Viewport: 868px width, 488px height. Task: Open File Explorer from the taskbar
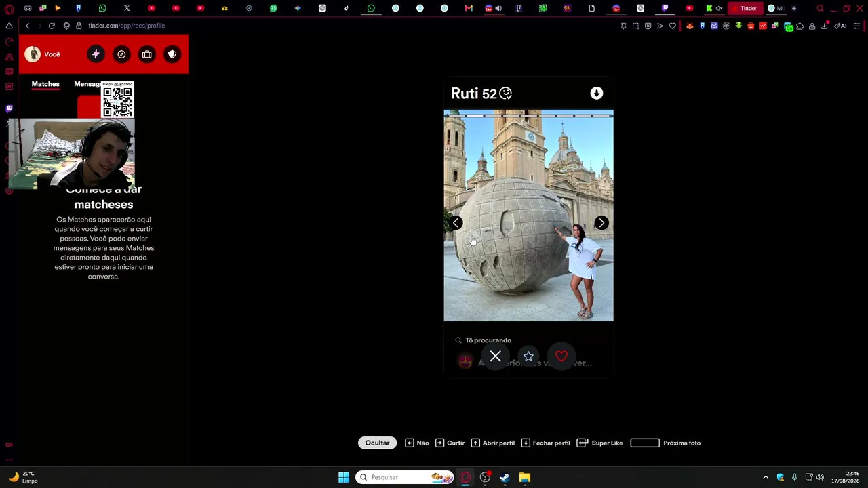(x=525, y=477)
